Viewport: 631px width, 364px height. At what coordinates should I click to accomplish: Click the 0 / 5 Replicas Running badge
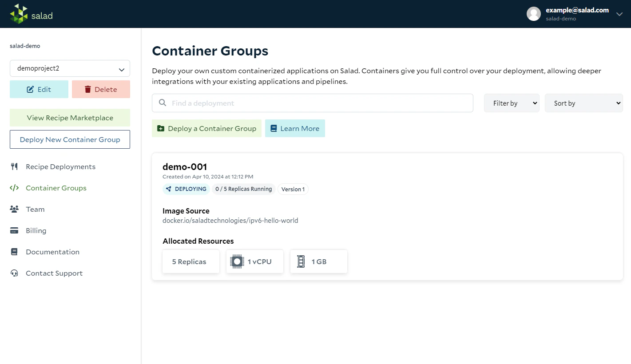click(x=243, y=189)
